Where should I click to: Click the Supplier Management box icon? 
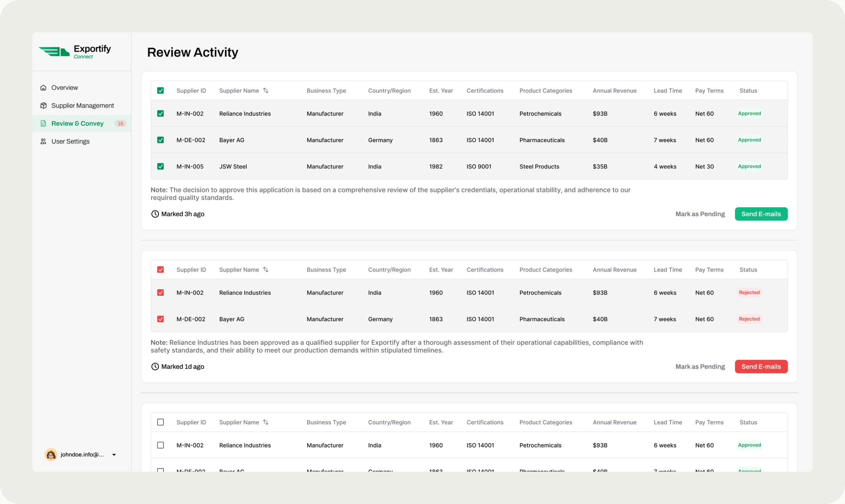[x=43, y=106]
